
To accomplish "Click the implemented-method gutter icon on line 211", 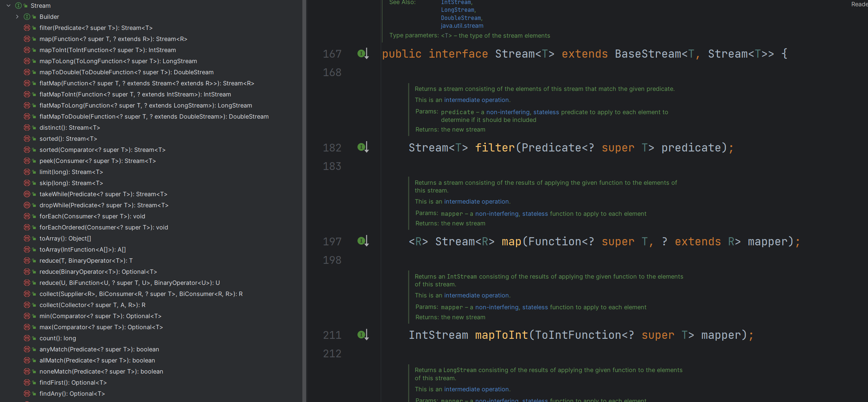I will click(x=363, y=335).
